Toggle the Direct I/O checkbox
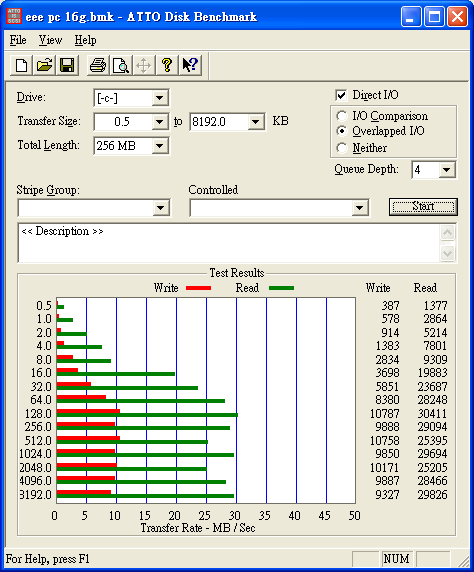Screen dimensions: 474x572 coord(341,96)
